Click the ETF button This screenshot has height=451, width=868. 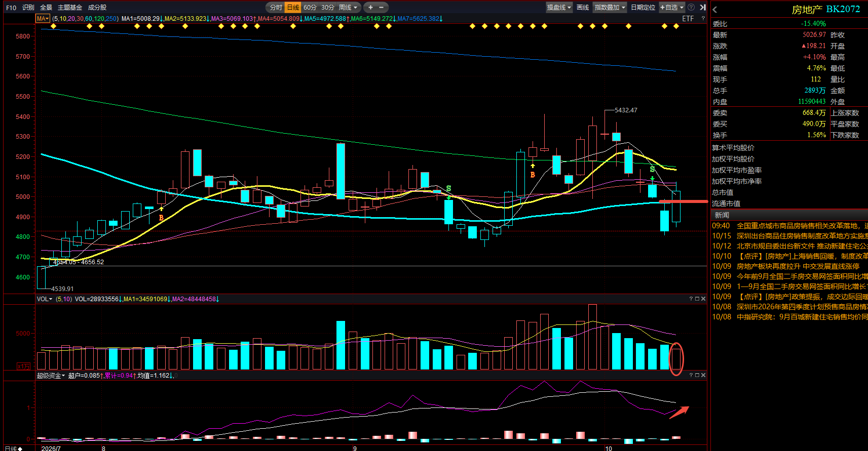[688, 19]
